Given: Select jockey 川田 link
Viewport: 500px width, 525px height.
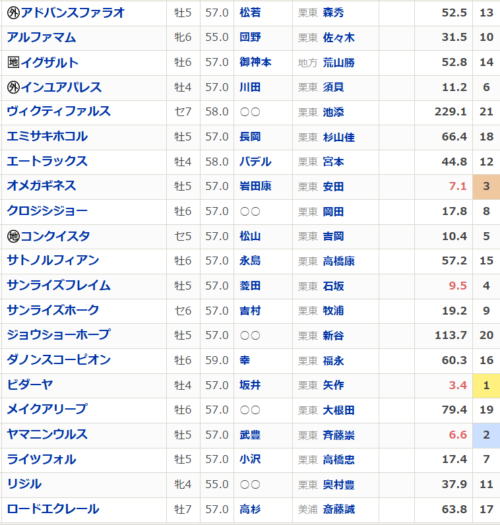Looking at the screenshot, I should [250, 87].
